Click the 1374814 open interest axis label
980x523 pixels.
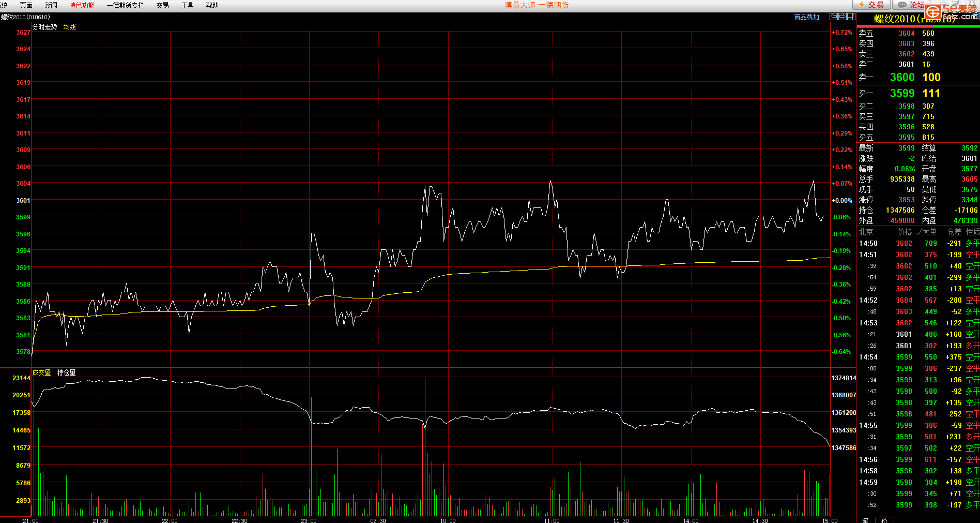[x=844, y=378]
